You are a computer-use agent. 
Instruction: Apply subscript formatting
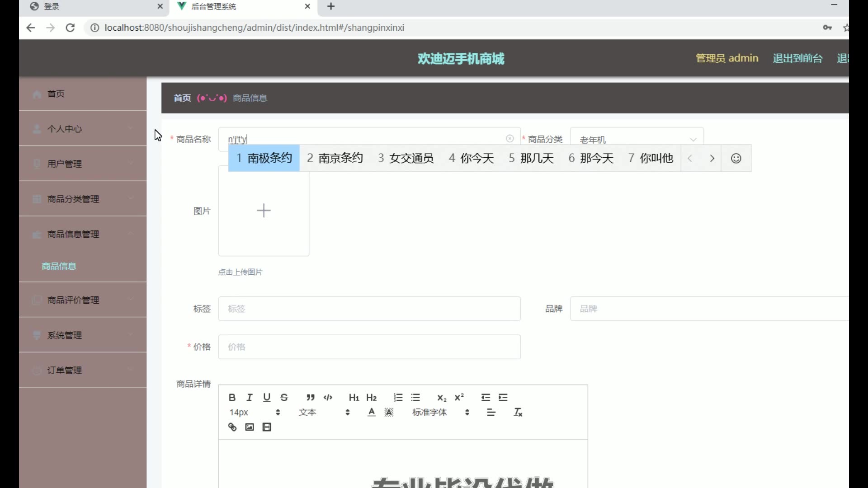[442, 398]
